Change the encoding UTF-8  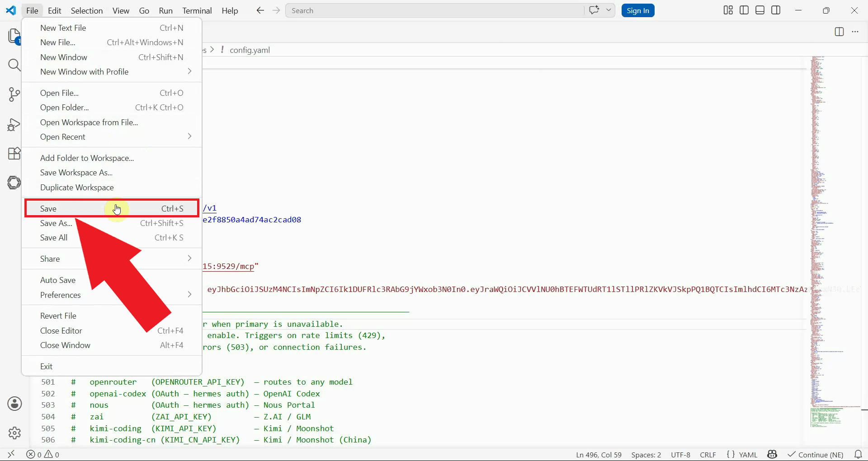680,455
